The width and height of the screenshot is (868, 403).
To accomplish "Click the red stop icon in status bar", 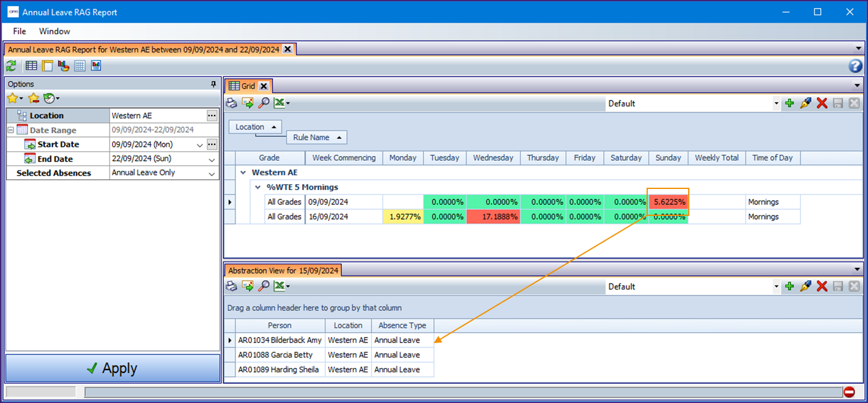I will (849, 392).
